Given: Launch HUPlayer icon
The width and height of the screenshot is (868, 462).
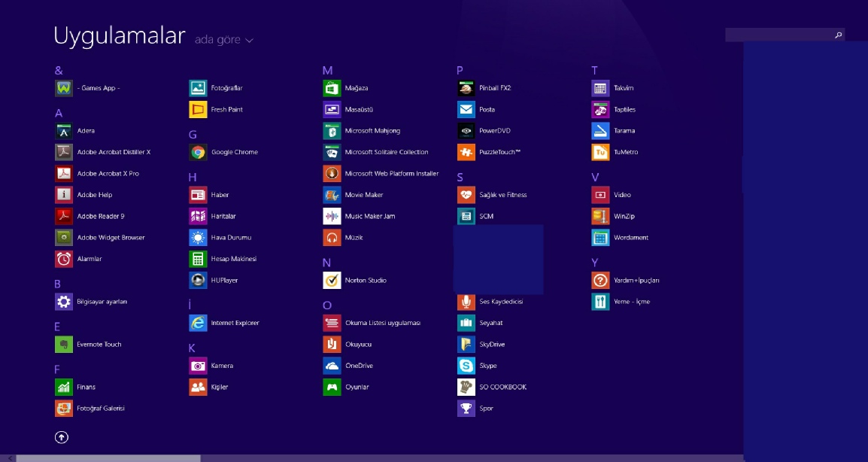Looking at the screenshot, I should click(198, 281).
